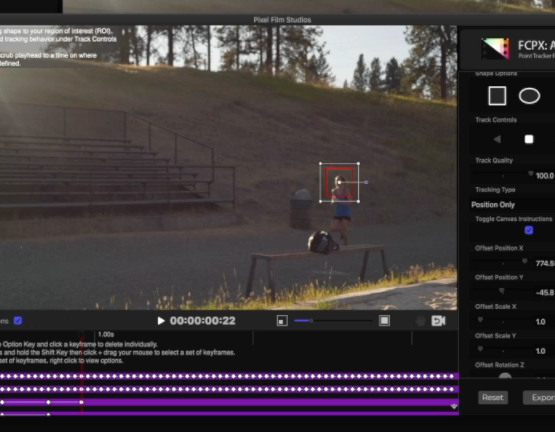Click the red tracker box on the runner
555x432 pixels.
coord(340,182)
